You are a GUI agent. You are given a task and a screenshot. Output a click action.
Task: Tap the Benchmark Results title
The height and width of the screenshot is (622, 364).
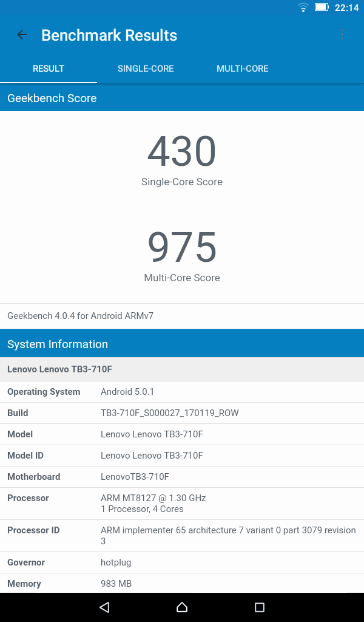(x=109, y=35)
